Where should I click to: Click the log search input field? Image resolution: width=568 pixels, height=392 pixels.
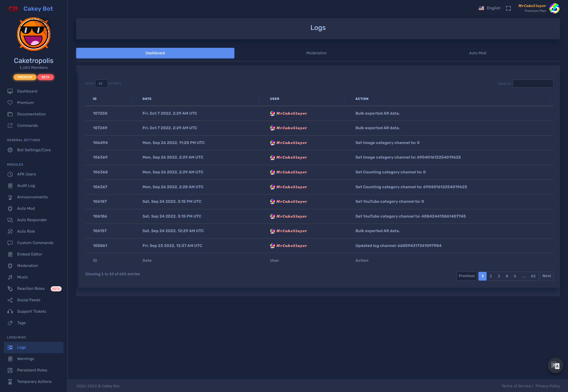pyautogui.click(x=533, y=84)
